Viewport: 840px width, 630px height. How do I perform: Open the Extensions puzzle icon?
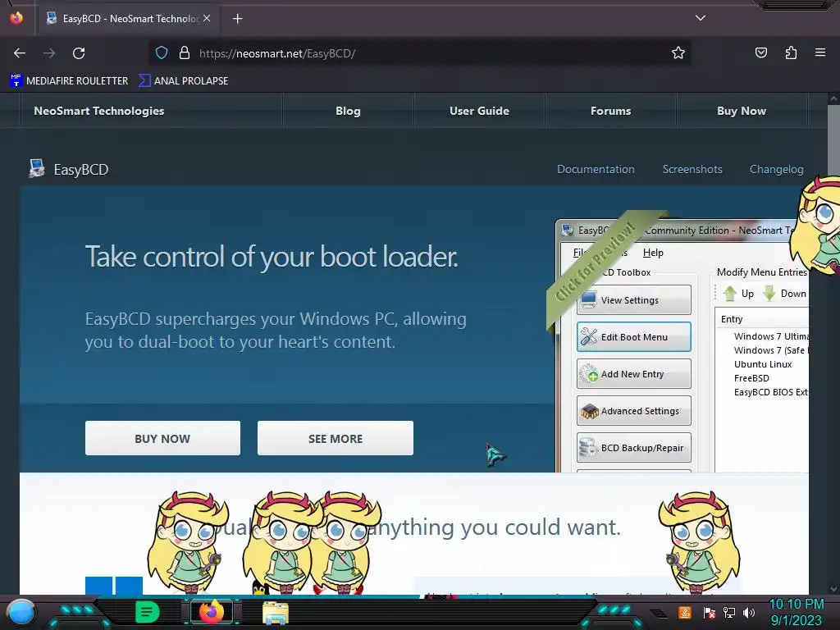pyautogui.click(x=791, y=53)
